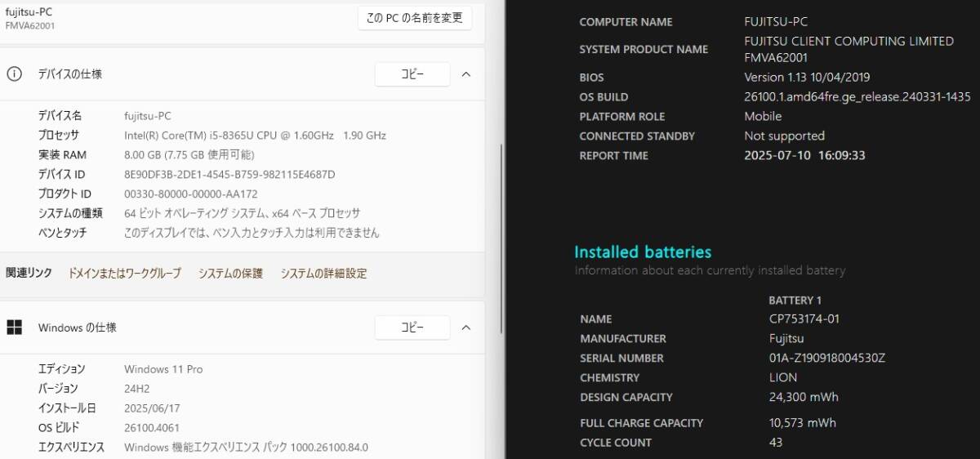
Task: Select computer name FUJITSU-PC in battery report
Action: coord(777,22)
